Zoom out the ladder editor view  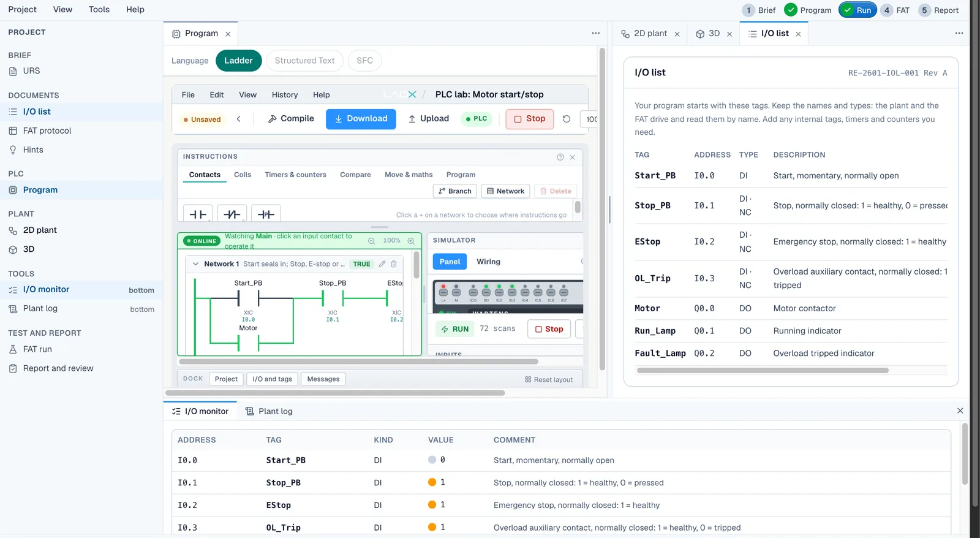(371, 241)
